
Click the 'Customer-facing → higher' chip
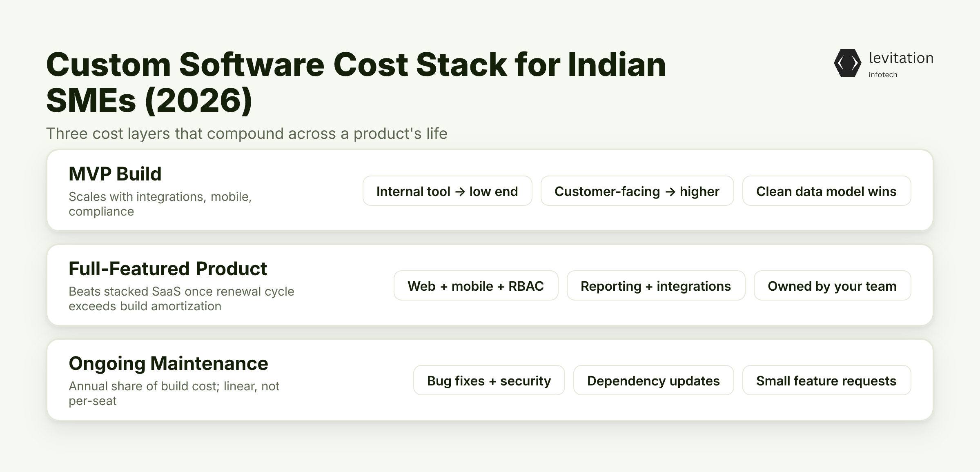tap(637, 191)
